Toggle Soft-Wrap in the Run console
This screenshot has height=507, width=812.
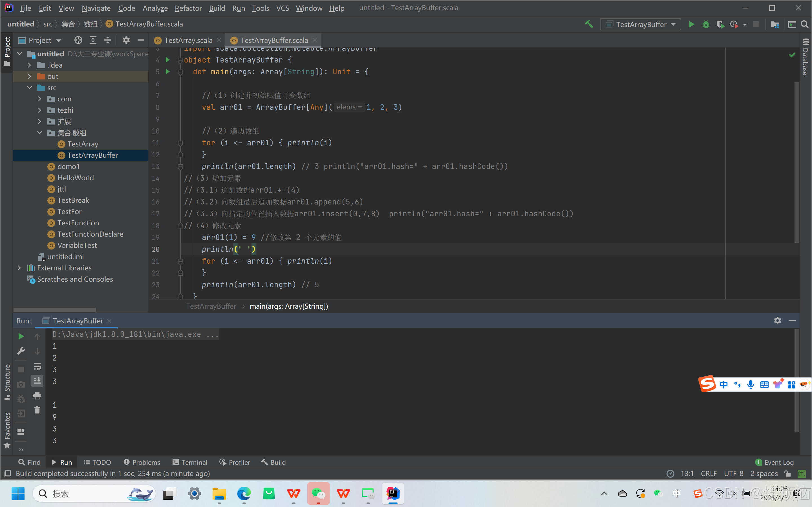(x=37, y=366)
